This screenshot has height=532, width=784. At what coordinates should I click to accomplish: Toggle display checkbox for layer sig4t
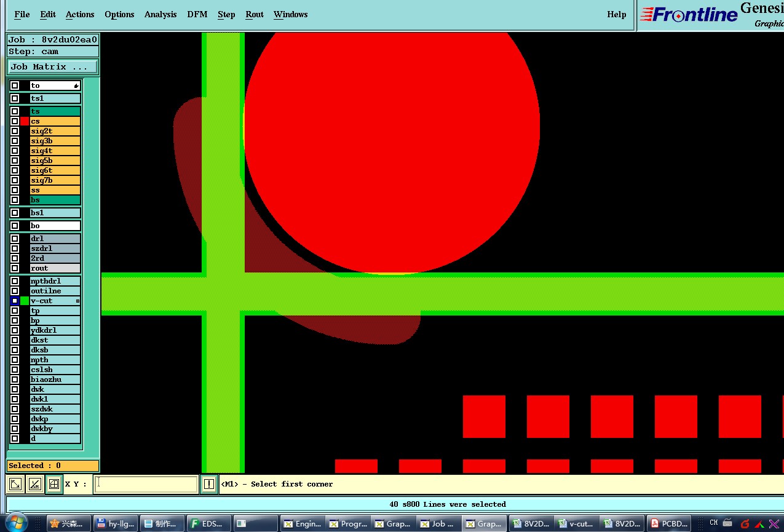coord(15,151)
